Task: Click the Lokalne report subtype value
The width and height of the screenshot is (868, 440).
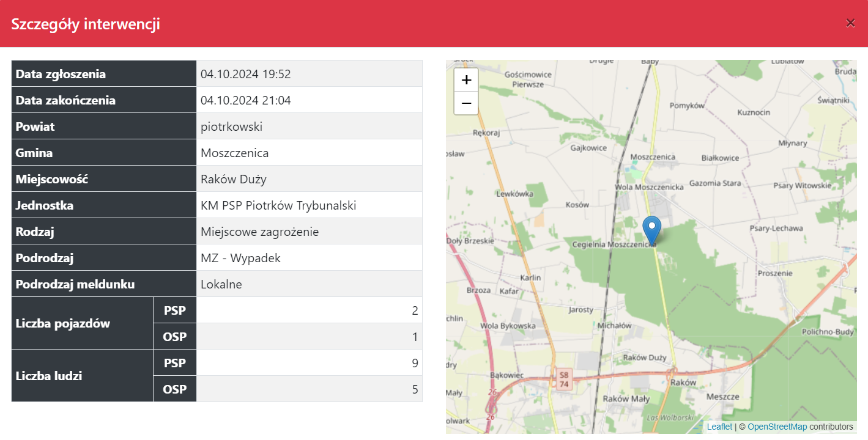Action: coord(221,284)
